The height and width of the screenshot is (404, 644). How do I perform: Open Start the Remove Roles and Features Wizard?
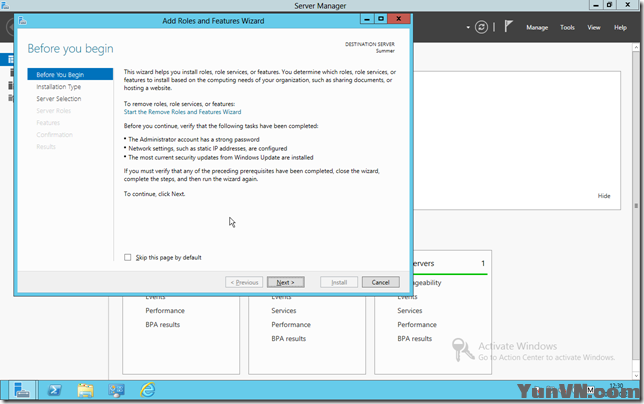pyautogui.click(x=182, y=112)
